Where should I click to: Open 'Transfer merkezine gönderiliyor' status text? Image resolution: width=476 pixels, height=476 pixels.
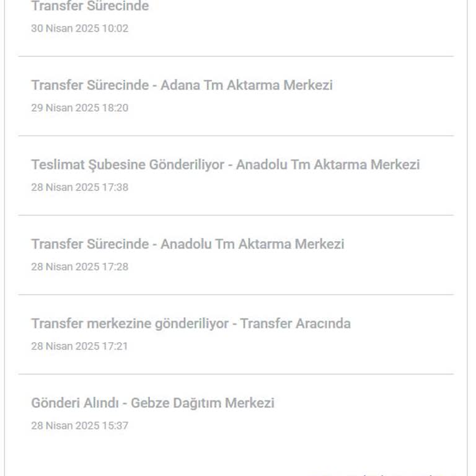coord(130,324)
